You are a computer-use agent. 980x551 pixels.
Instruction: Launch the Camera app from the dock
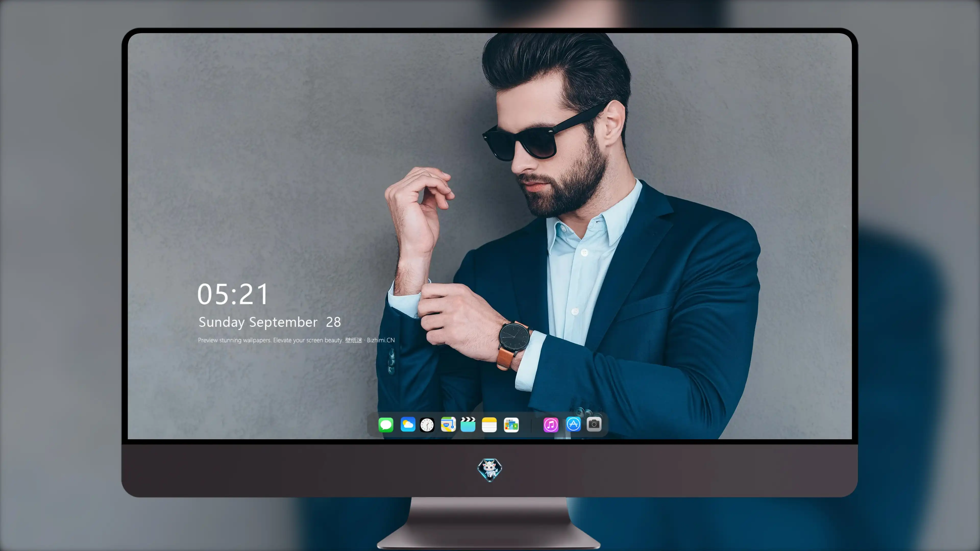[594, 424]
